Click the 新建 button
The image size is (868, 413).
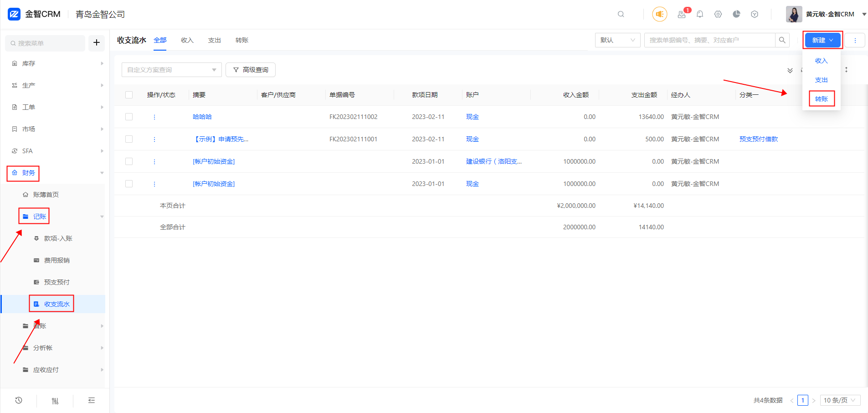(823, 40)
